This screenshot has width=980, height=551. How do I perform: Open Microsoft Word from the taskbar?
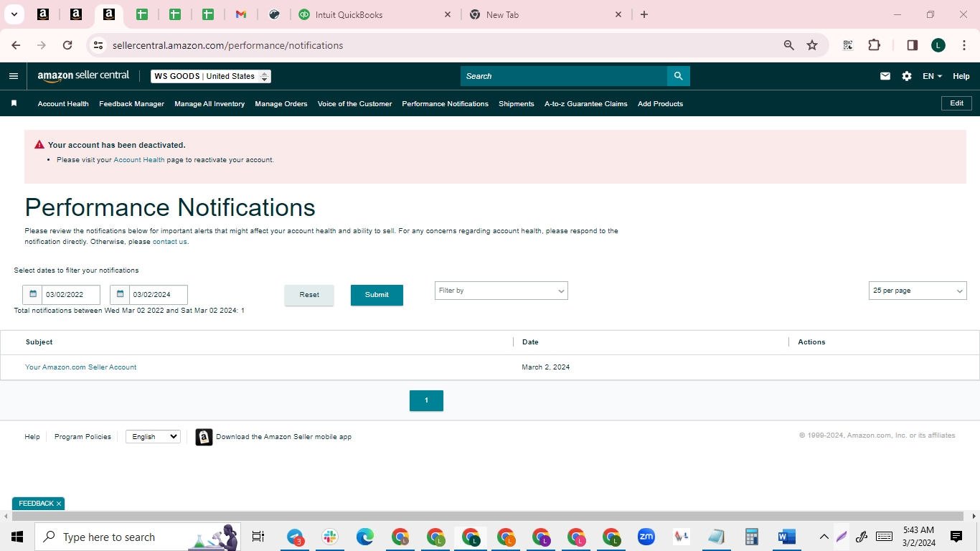click(x=787, y=537)
